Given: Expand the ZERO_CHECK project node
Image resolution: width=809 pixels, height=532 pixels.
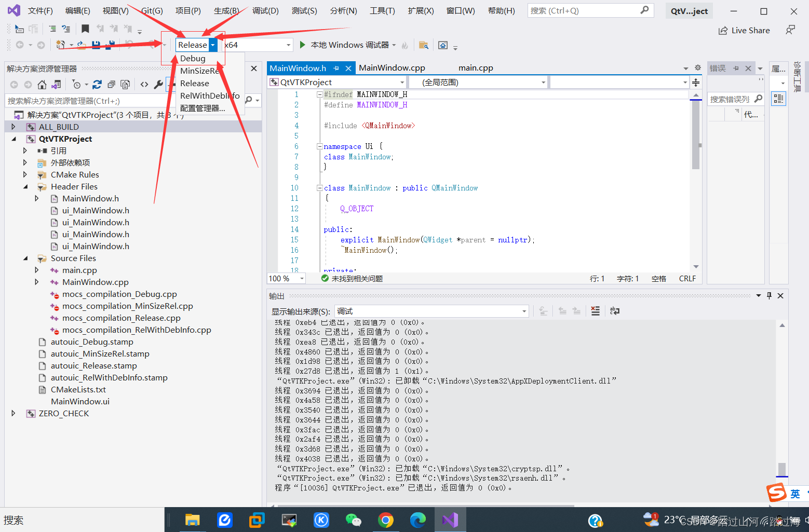Looking at the screenshot, I should tap(14, 413).
